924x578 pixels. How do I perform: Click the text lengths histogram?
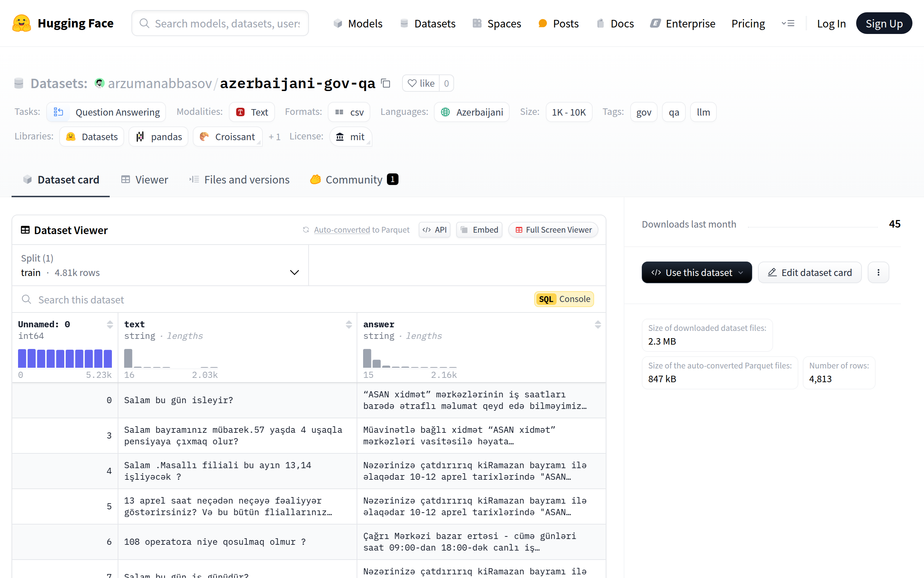[171, 358]
